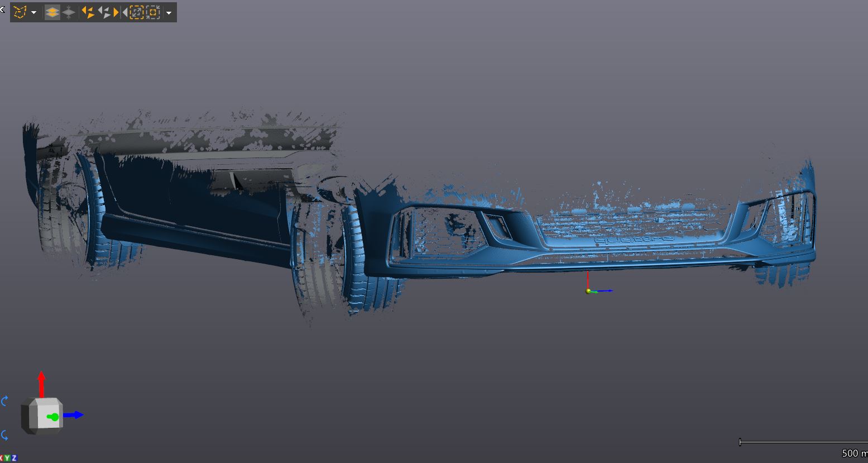Click the blue Z axis label
The height and width of the screenshot is (463, 868).
click(x=14, y=459)
